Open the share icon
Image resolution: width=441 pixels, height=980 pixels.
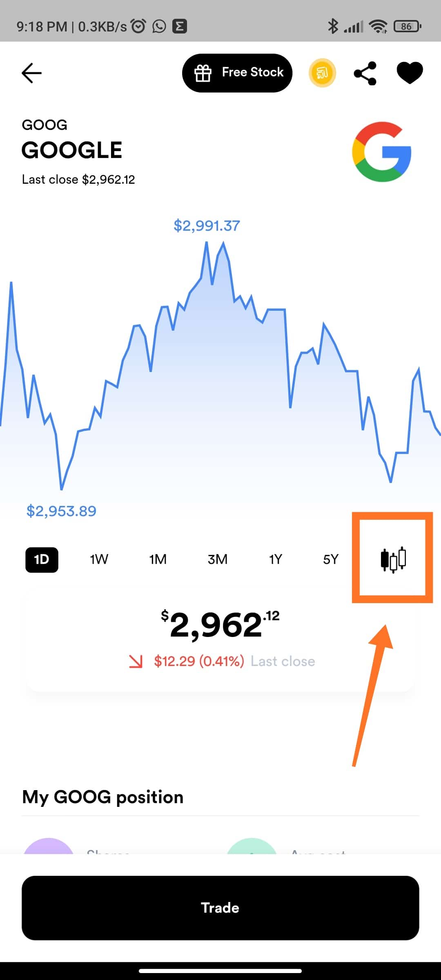pyautogui.click(x=365, y=73)
